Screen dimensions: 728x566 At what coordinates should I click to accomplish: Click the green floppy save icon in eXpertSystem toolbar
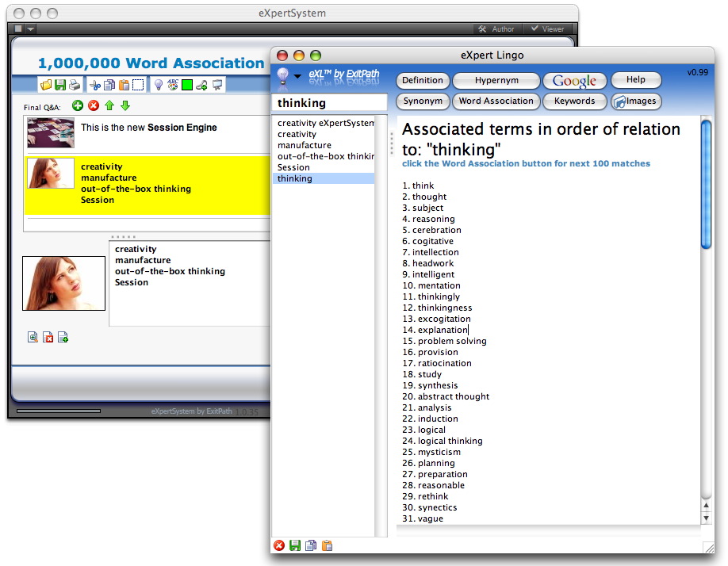60,85
